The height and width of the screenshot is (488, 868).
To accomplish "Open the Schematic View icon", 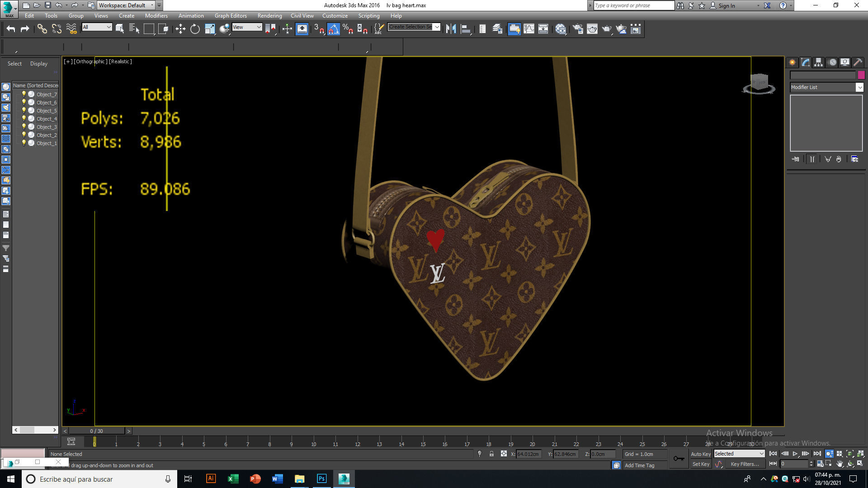I will coord(543,29).
